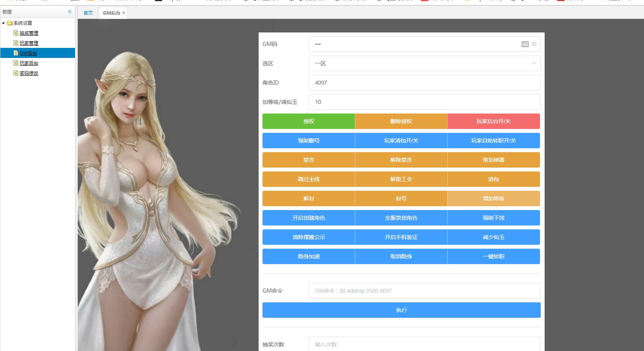Click the 删除授权 button
This screenshot has width=644, height=351.
point(401,121)
